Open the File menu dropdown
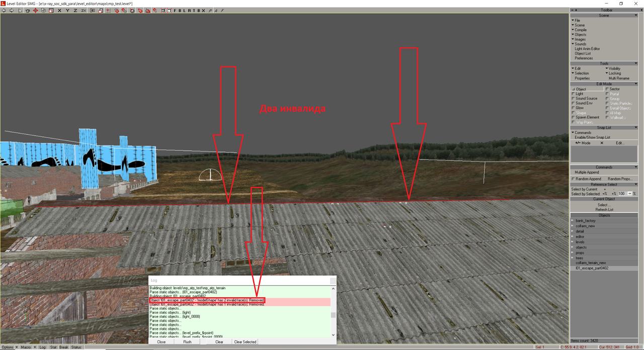Image resolution: width=644 pixels, height=350 pixels. coord(576,21)
